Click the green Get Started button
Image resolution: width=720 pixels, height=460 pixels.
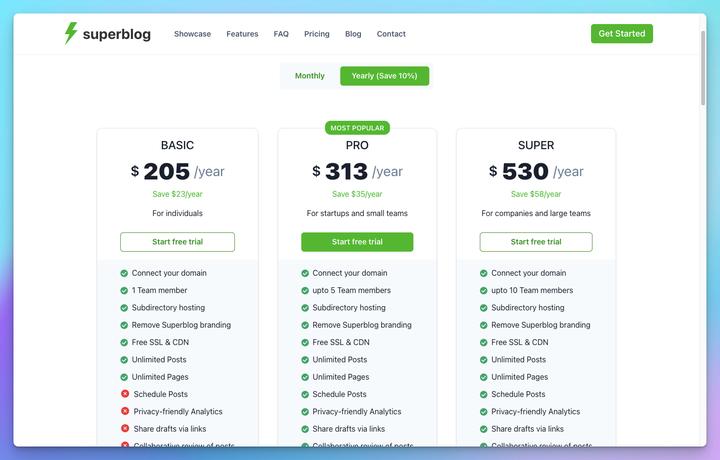point(622,34)
